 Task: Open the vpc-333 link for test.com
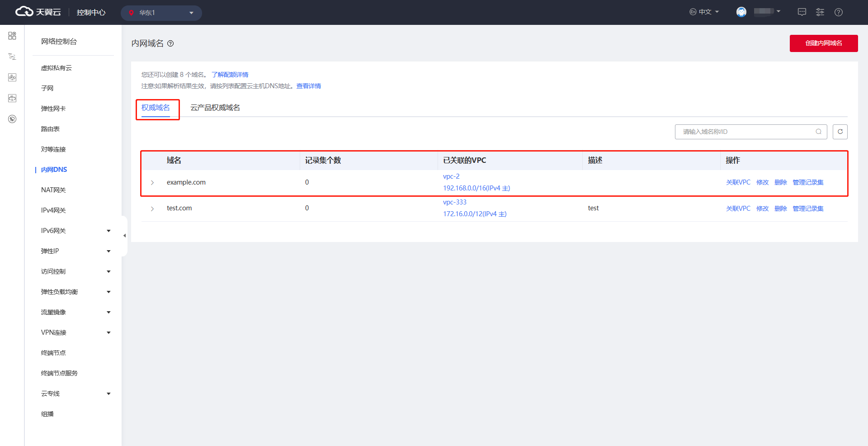(454, 202)
